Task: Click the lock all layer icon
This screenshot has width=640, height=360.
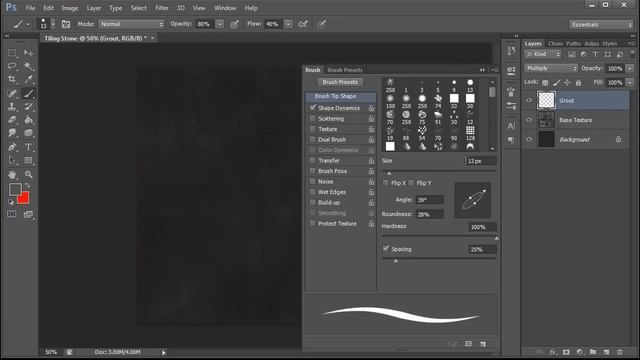Action: (578, 83)
